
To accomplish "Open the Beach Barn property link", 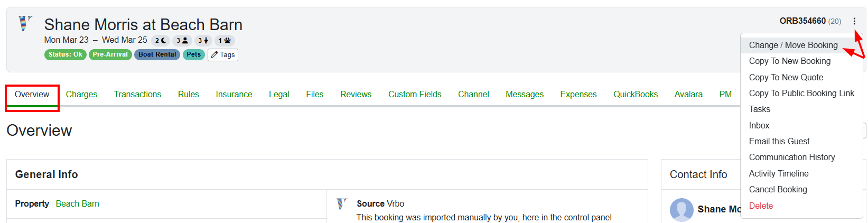I will [77, 203].
